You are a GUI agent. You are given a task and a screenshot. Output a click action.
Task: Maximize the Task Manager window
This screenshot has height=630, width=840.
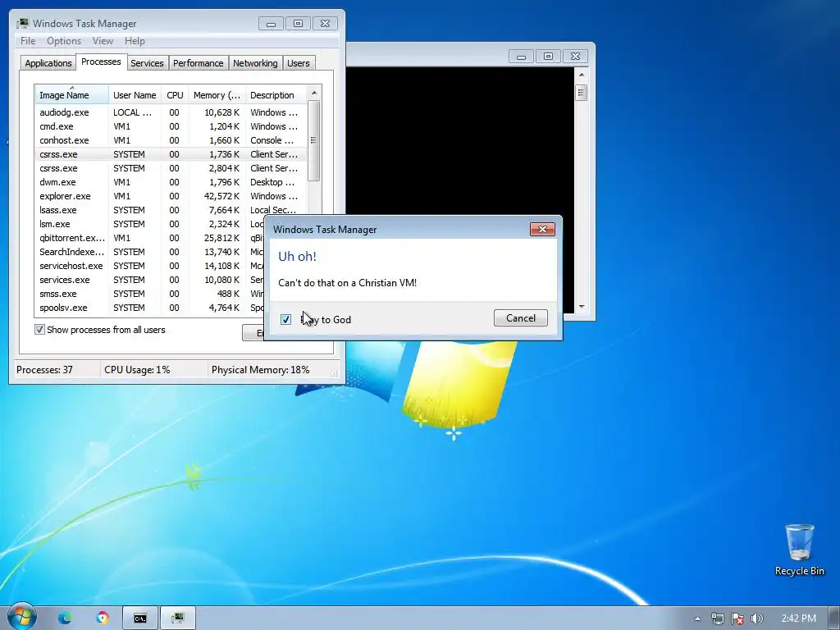pyautogui.click(x=299, y=24)
